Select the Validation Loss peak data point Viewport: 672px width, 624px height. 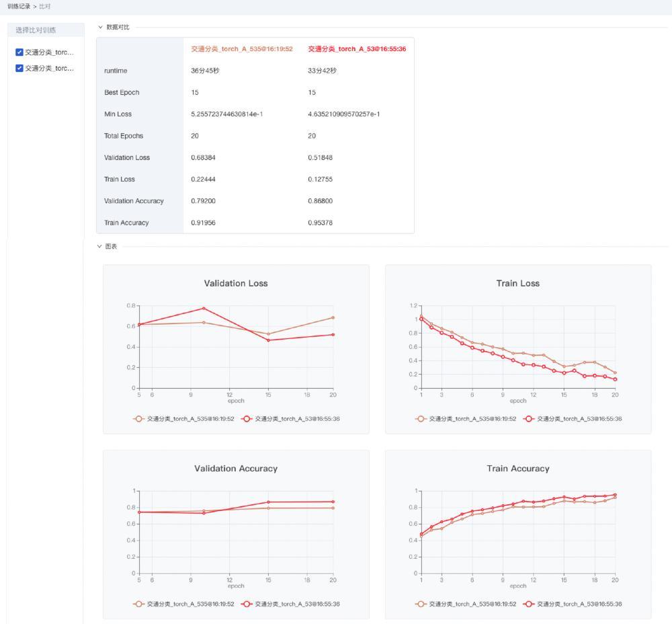click(204, 309)
